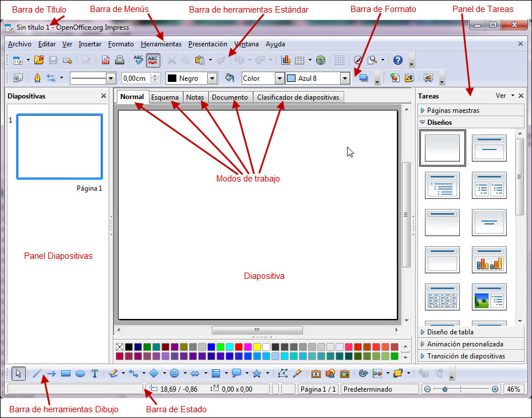
Task: Select the Curve drawing tool
Action: tap(113, 373)
